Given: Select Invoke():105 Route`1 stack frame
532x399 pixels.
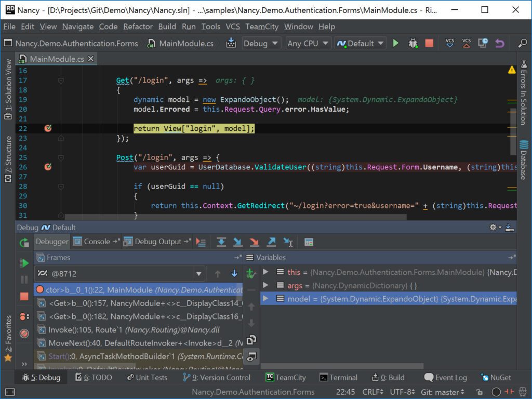Looking at the screenshot, I should 138,330.
